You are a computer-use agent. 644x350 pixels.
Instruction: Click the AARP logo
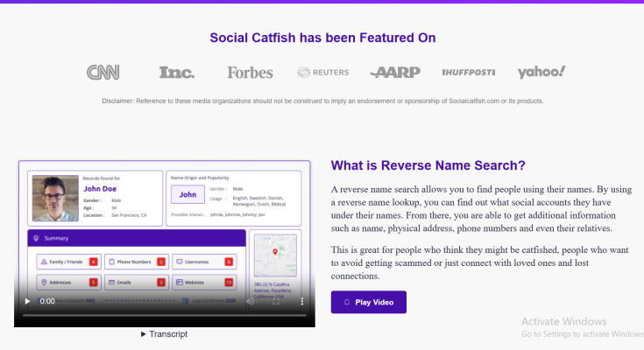pyautogui.click(x=395, y=73)
